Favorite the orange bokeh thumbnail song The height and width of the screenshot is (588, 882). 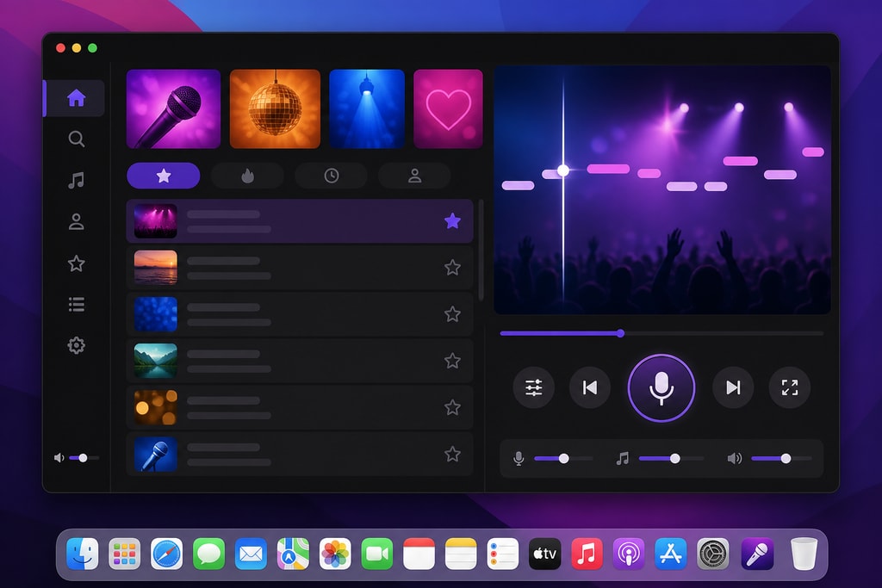click(x=452, y=407)
